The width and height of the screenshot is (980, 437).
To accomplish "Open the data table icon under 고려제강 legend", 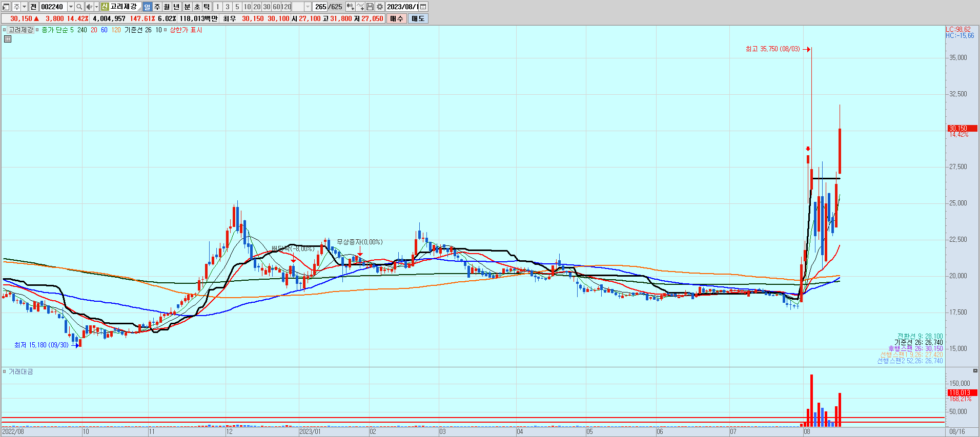I will 8,39.
